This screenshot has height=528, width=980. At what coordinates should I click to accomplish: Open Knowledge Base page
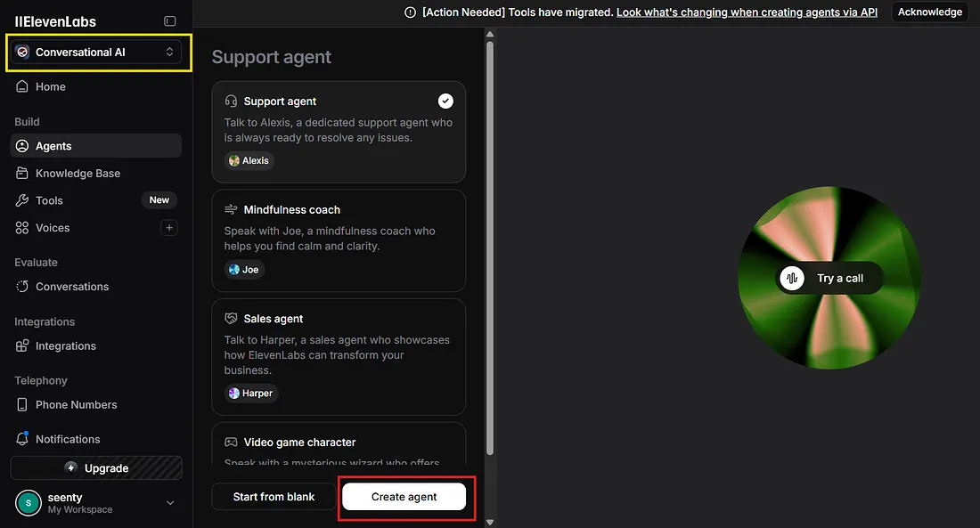coord(96,174)
